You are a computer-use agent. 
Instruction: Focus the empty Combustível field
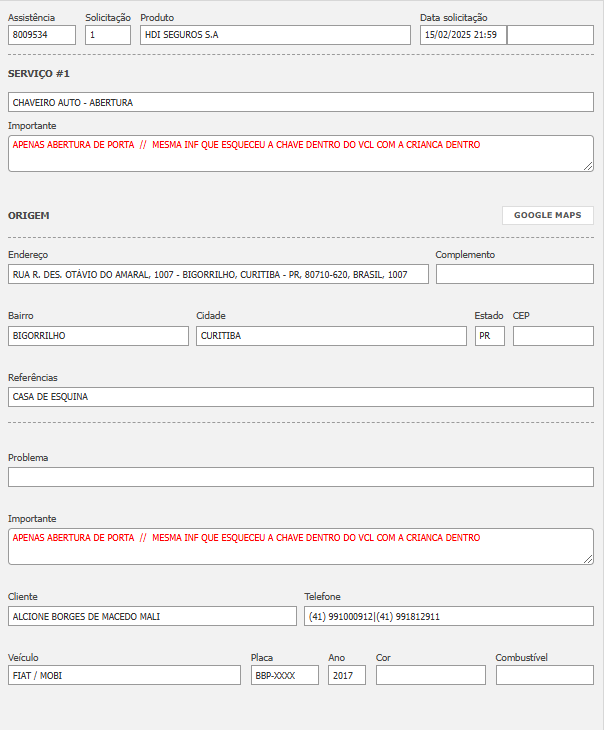pos(544,675)
